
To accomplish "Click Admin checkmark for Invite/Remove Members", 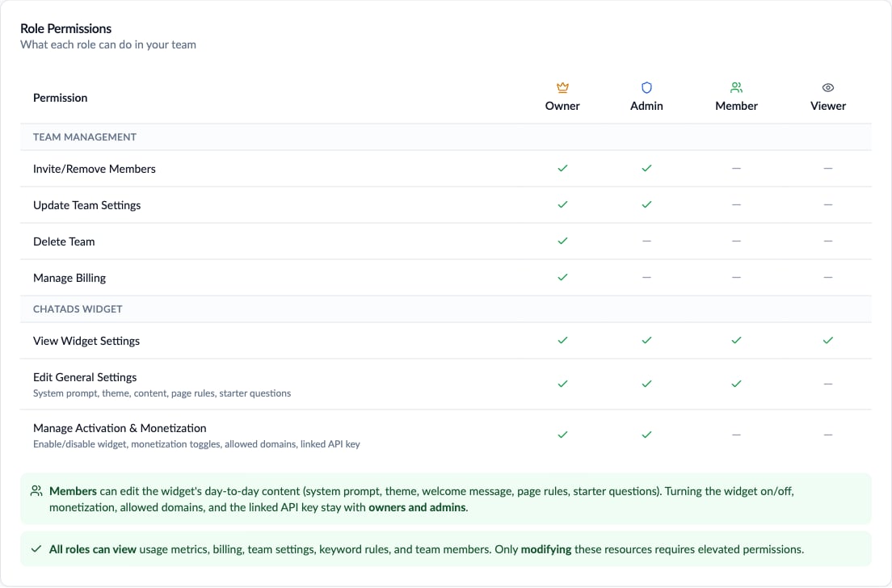I will coord(646,168).
